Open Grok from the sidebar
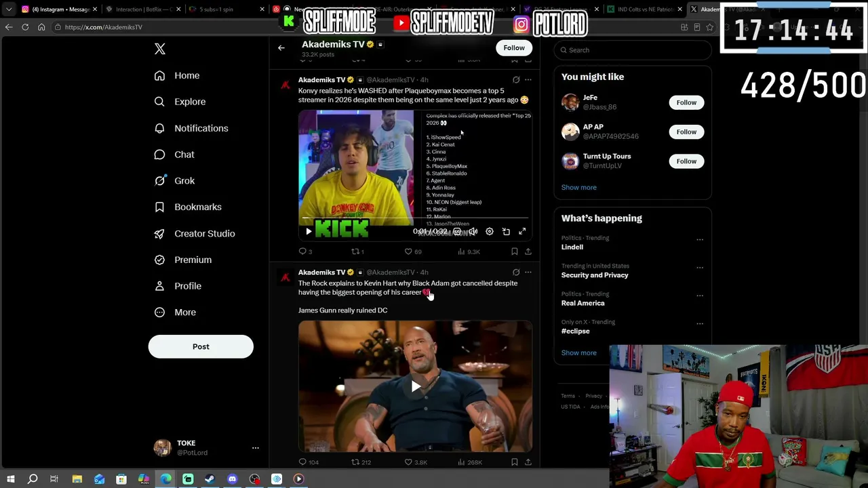The width and height of the screenshot is (868, 488). coord(174,181)
